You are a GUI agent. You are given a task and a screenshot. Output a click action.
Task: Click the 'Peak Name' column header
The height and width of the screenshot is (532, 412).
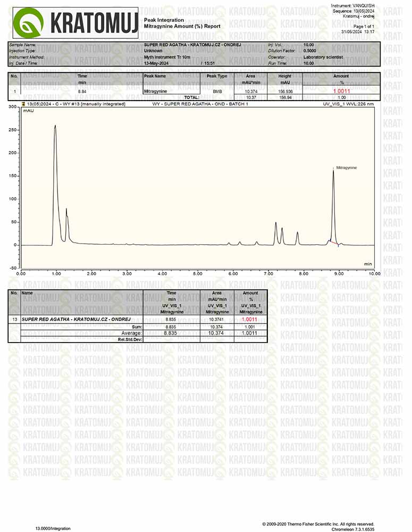[155, 76]
